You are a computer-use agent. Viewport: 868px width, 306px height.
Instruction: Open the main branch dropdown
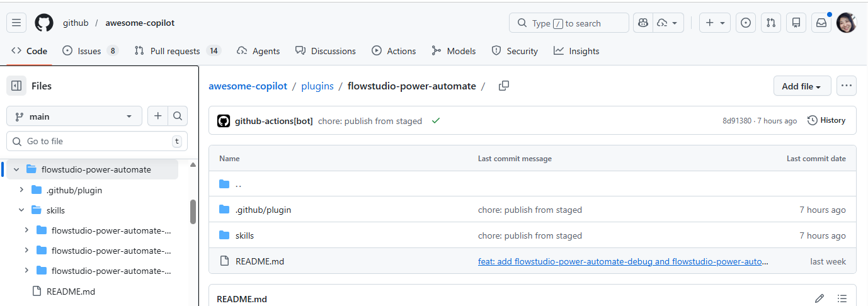[x=74, y=116]
